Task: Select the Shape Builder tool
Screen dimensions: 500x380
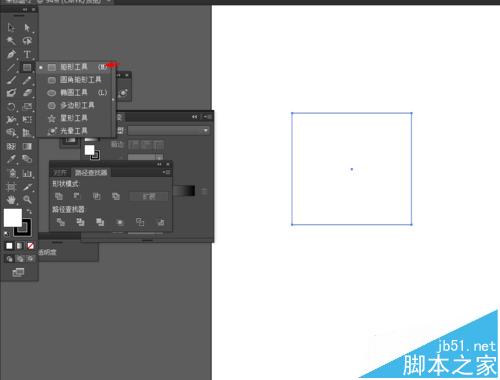Action: pos(11,133)
